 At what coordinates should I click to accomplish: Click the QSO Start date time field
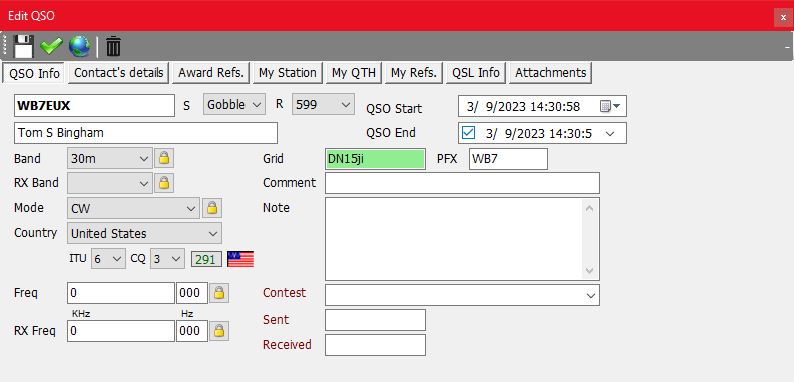click(542, 106)
